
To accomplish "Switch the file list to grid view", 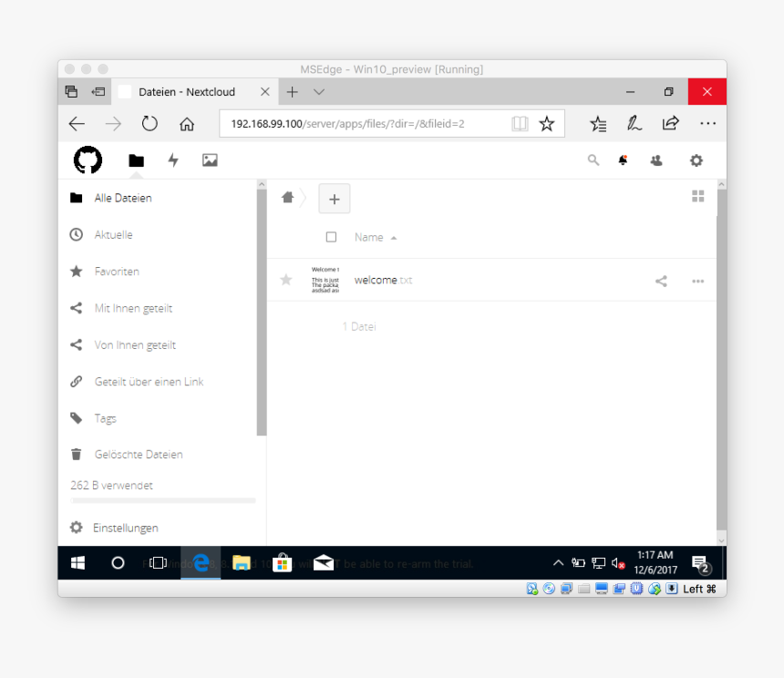I will click(697, 196).
